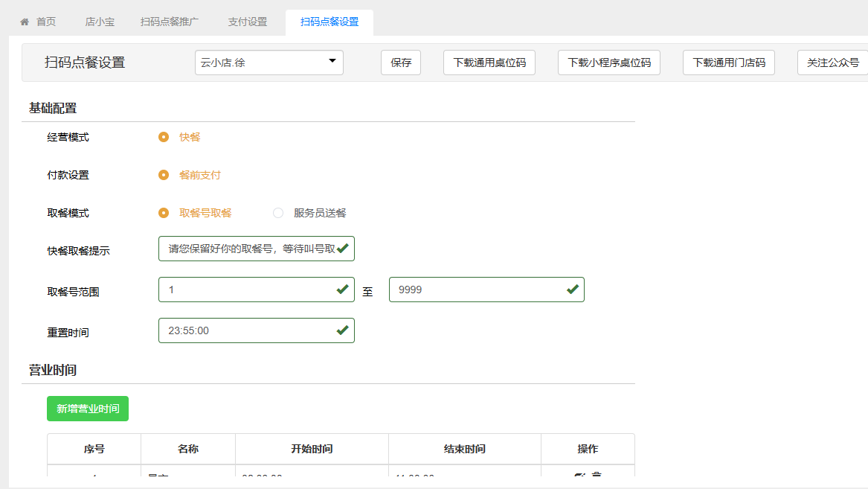The height and width of the screenshot is (489, 868).
Task: Download the store code via 下载通用门店码
Action: point(728,63)
